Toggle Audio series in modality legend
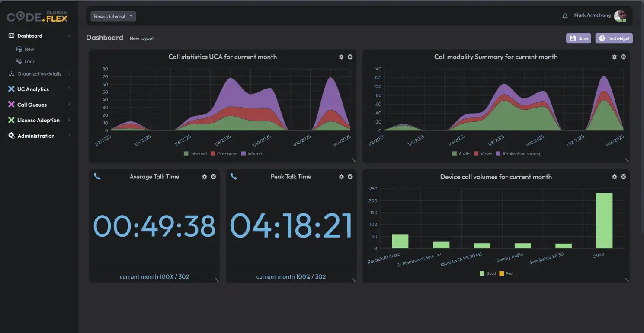Screen dimensions: 644x333 point(461,154)
